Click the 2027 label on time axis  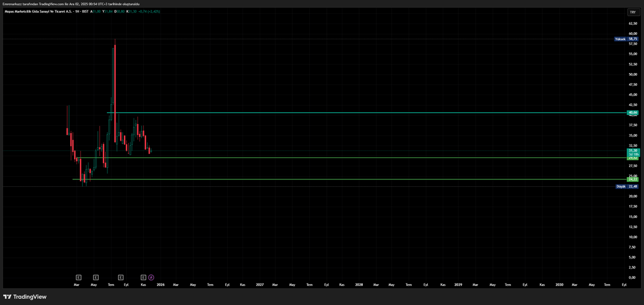click(260, 285)
